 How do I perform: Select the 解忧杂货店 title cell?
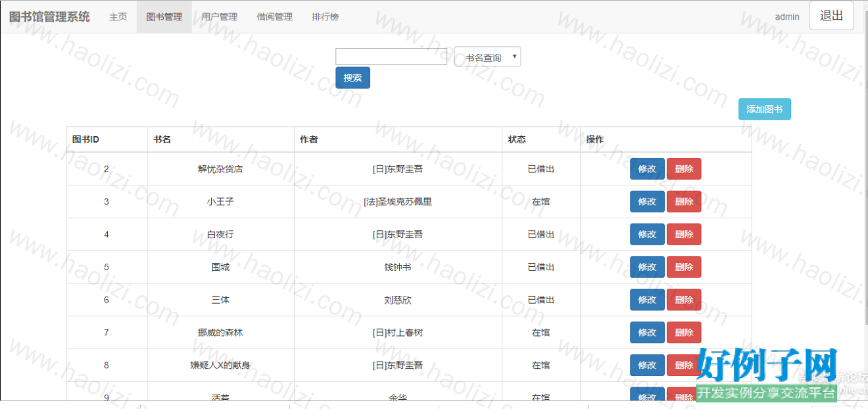click(x=220, y=169)
